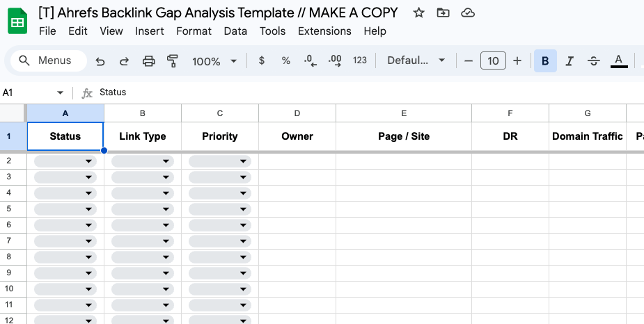This screenshot has width=644, height=324.
Task: Check the cloud document status icon
Action: (468, 13)
